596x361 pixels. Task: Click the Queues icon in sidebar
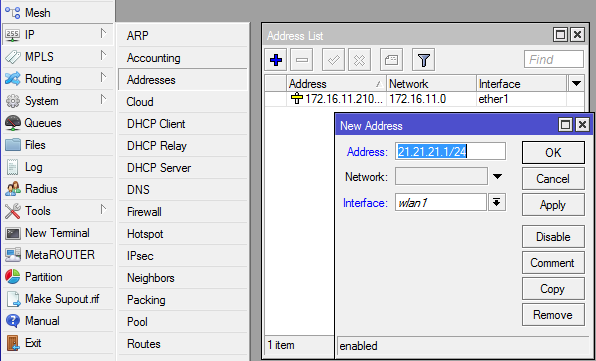point(13,123)
